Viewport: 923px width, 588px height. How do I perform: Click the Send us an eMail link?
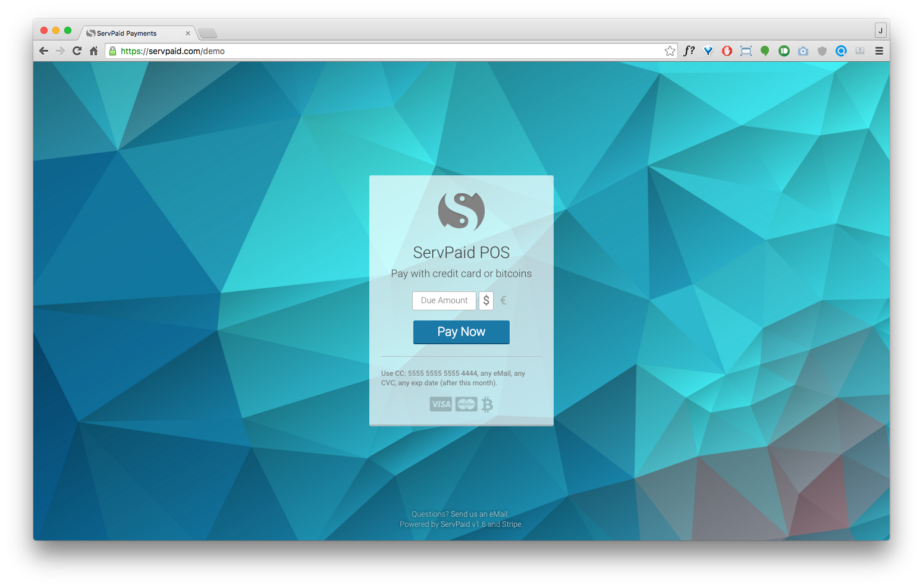(x=479, y=514)
